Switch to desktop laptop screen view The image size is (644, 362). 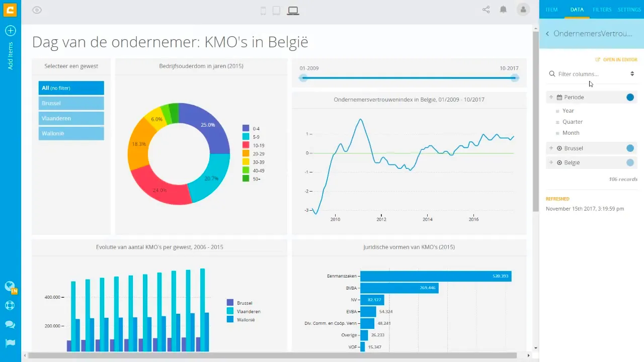tap(293, 11)
